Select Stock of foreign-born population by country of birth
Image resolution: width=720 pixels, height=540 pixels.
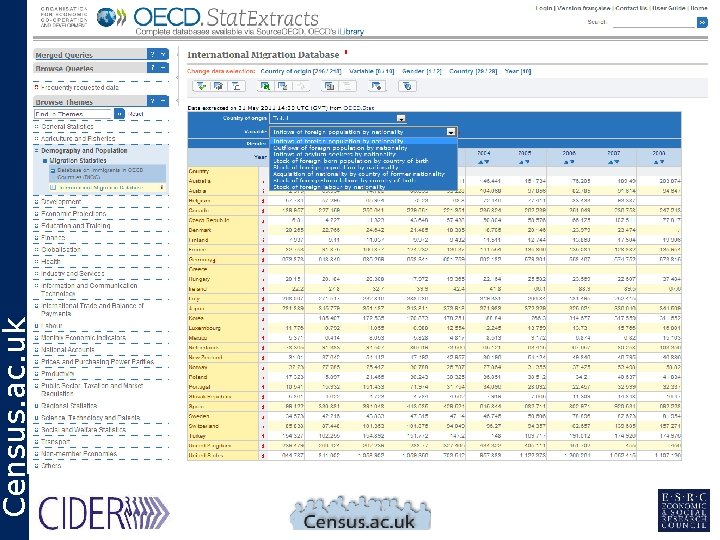(351, 161)
